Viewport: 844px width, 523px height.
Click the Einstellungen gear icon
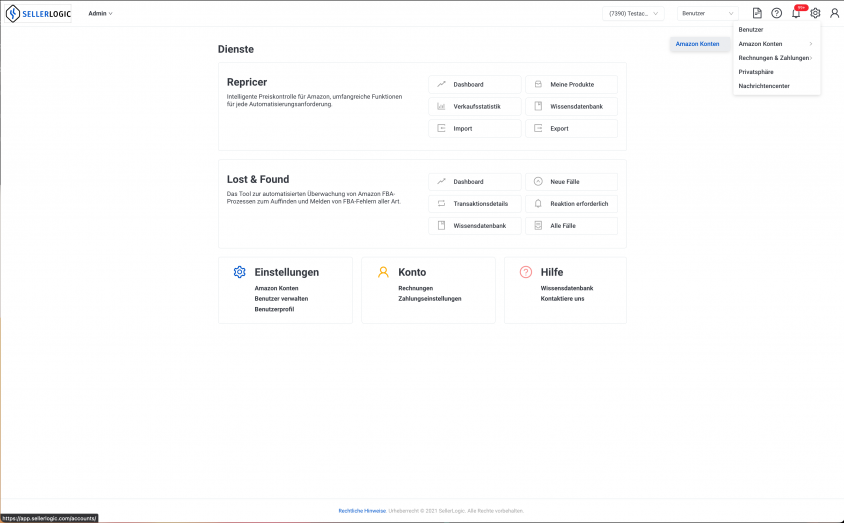pos(240,272)
